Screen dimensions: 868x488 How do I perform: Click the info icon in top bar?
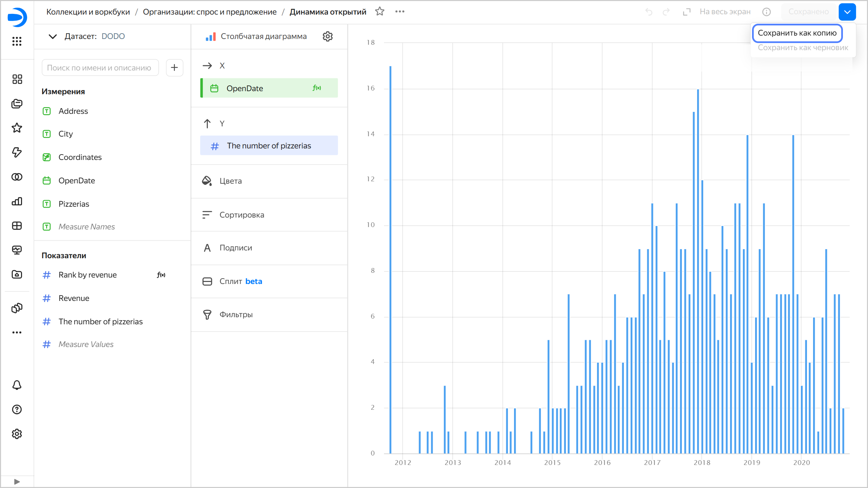click(x=766, y=12)
